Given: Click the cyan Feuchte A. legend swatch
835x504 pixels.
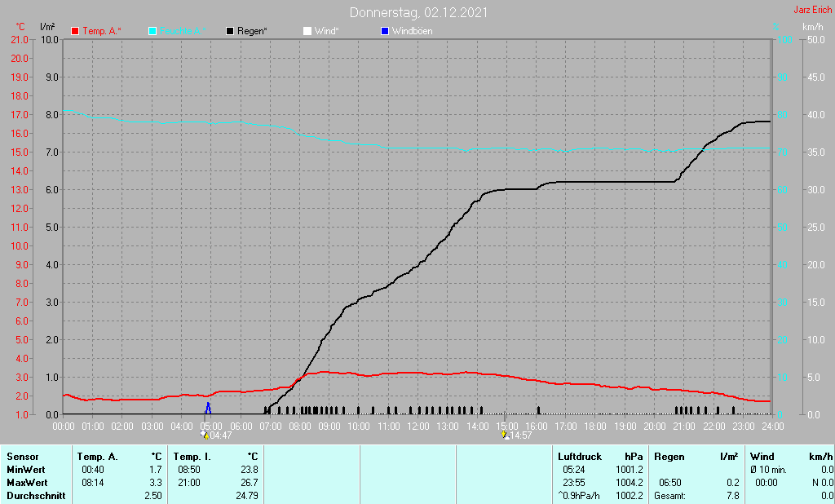Looking at the screenshot, I should pos(152,32).
